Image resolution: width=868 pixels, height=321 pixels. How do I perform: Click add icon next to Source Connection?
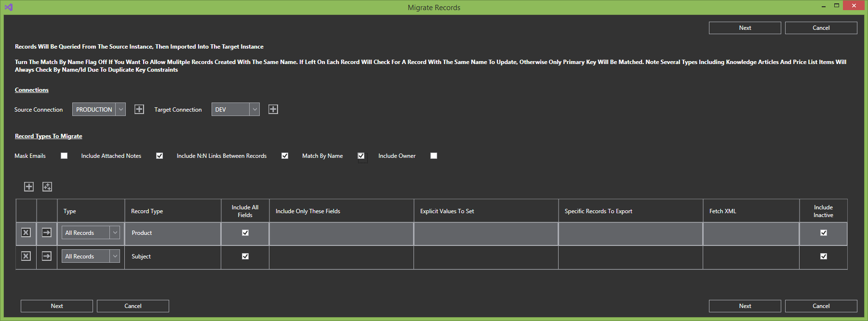coord(139,109)
